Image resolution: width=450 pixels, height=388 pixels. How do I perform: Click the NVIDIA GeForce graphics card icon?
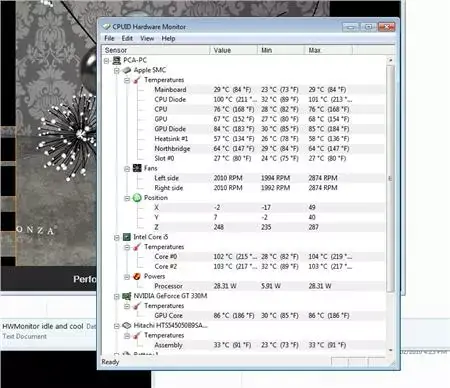click(126, 296)
